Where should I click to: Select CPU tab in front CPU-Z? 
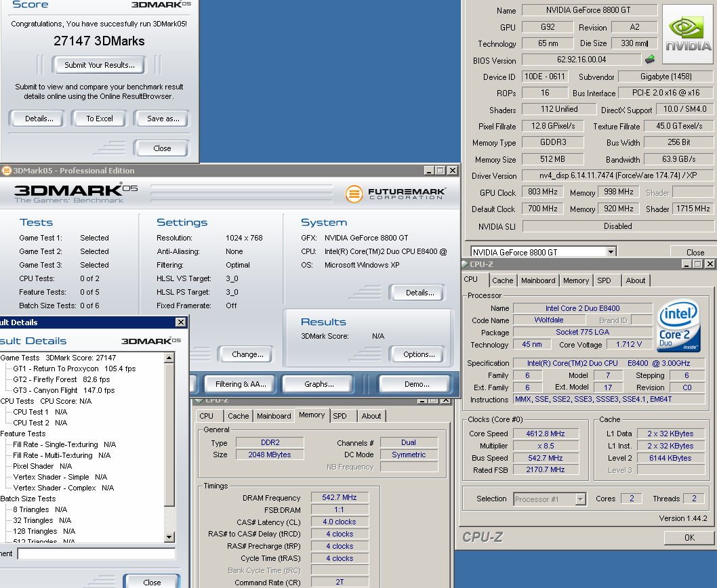(470, 279)
